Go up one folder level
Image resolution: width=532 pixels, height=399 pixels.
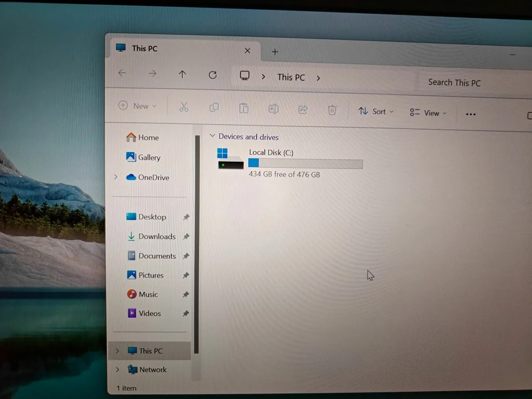[x=182, y=74]
